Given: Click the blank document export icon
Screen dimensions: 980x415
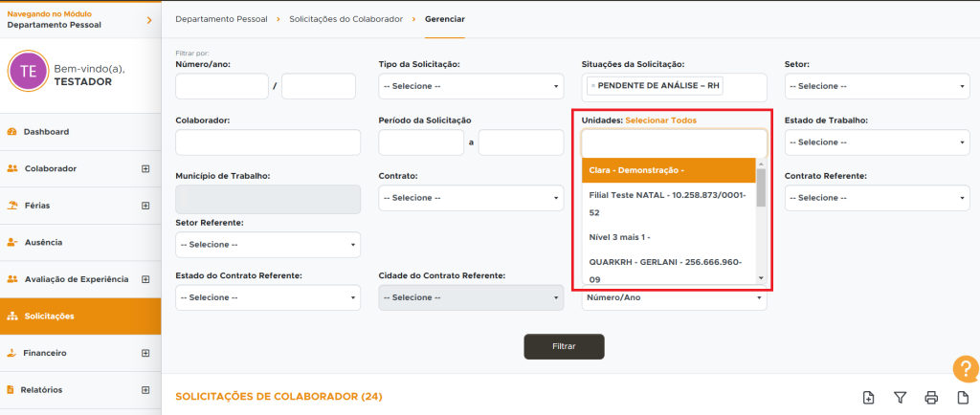Looking at the screenshot, I should click(963, 398).
